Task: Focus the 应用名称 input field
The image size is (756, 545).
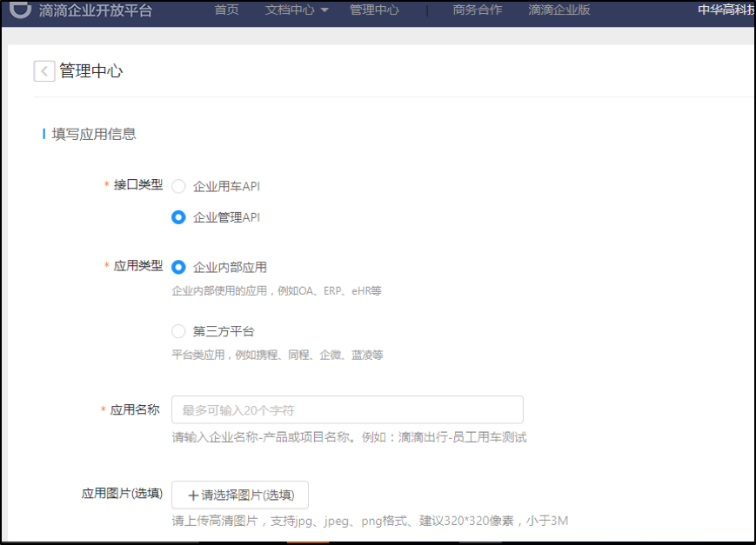Action: (347, 410)
